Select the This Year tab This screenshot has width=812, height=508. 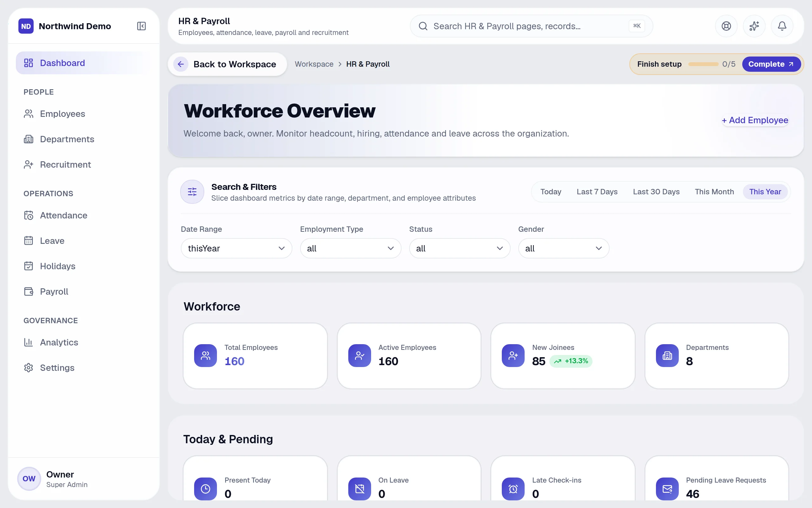pyautogui.click(x=765, y=191)
